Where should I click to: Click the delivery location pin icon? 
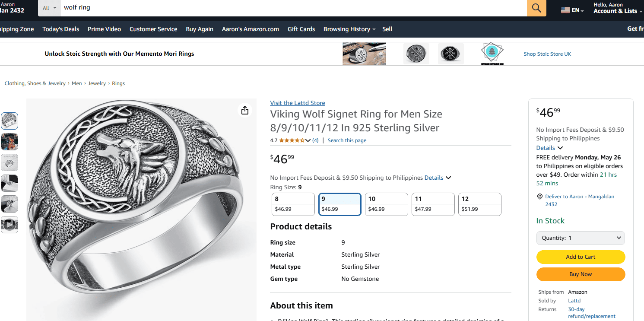click(539, 197)
